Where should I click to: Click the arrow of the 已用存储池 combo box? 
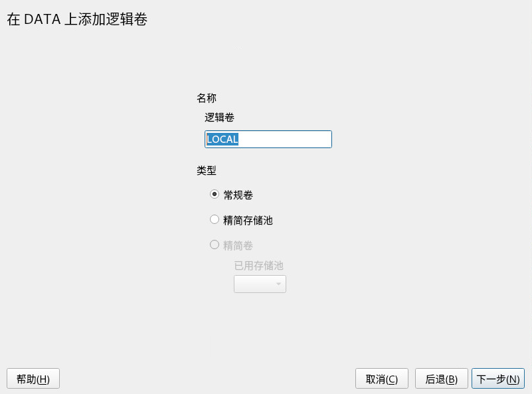[x=278, y=284]
